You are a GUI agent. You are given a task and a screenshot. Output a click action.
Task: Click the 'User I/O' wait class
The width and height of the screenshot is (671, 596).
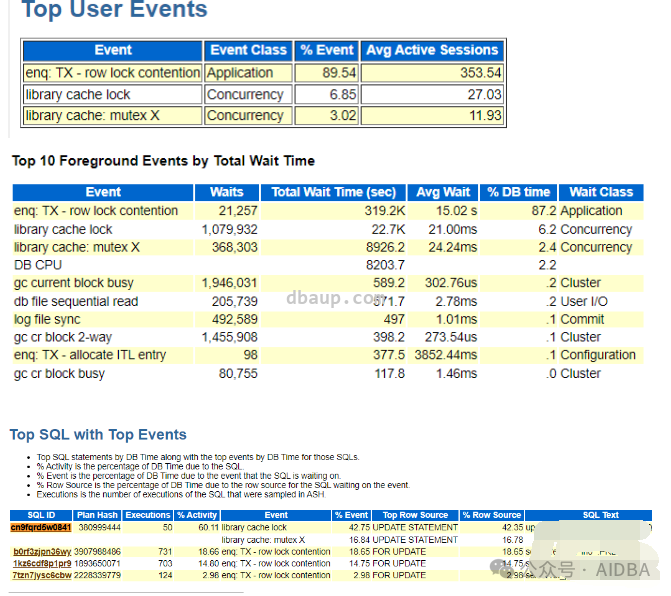click(x=584, y=302)
